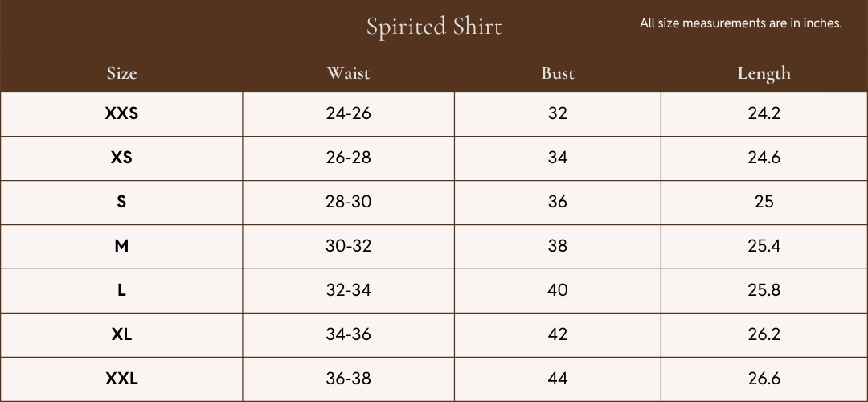This screenshot has width=868, height=402.
Task: Choose the M size cell
Action: pyautogui.click(x=122, y=246)
